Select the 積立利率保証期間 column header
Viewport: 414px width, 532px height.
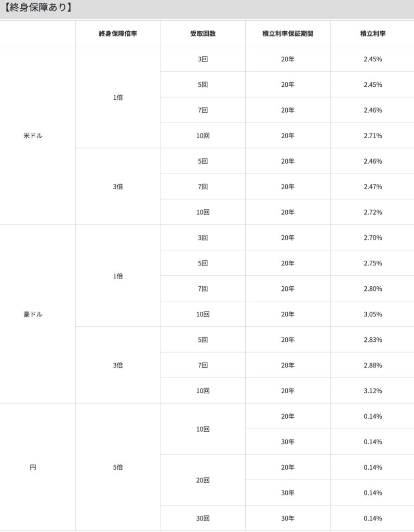coord(288,34)
